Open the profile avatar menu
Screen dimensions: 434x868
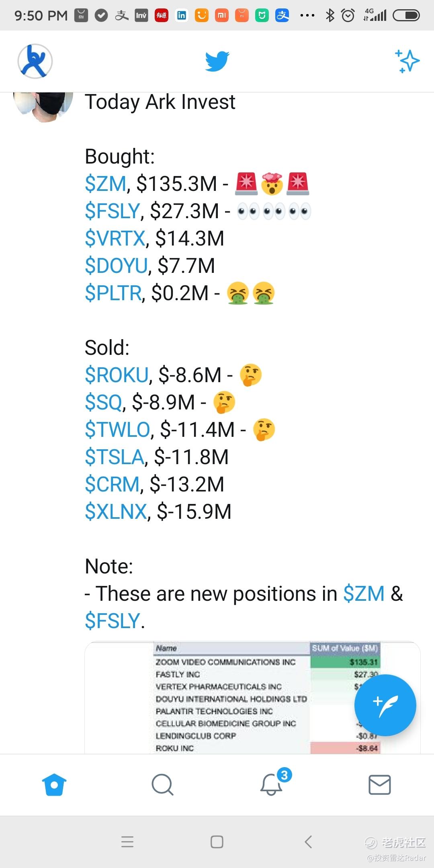pyautogui.click(x=35, y=61)
